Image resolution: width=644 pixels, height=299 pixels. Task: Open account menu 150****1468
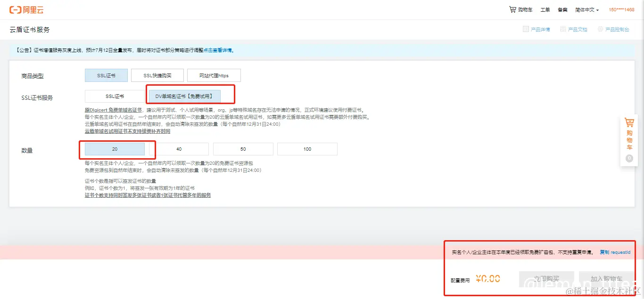point(621,10)
